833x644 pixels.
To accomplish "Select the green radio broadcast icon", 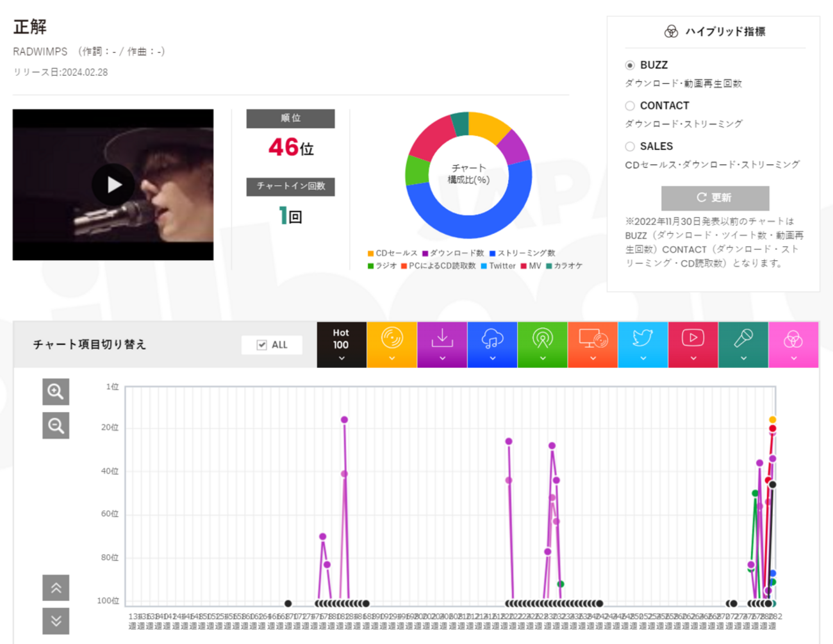I will point(543,338).
